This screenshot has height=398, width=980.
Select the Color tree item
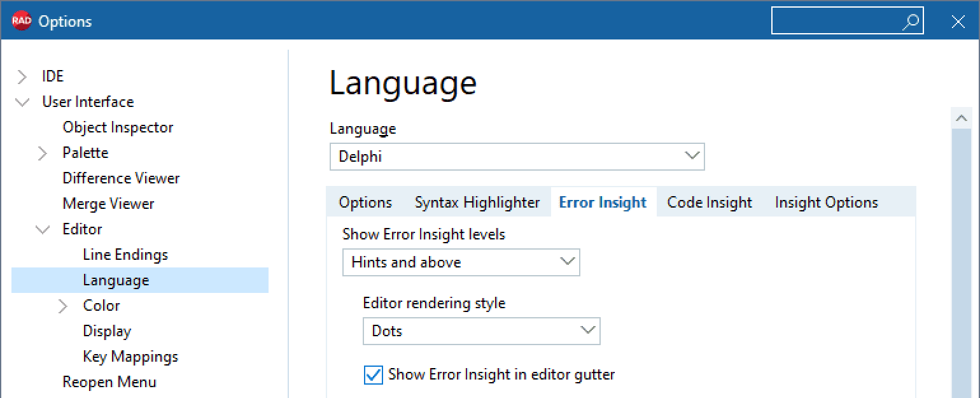pos(101,306)
